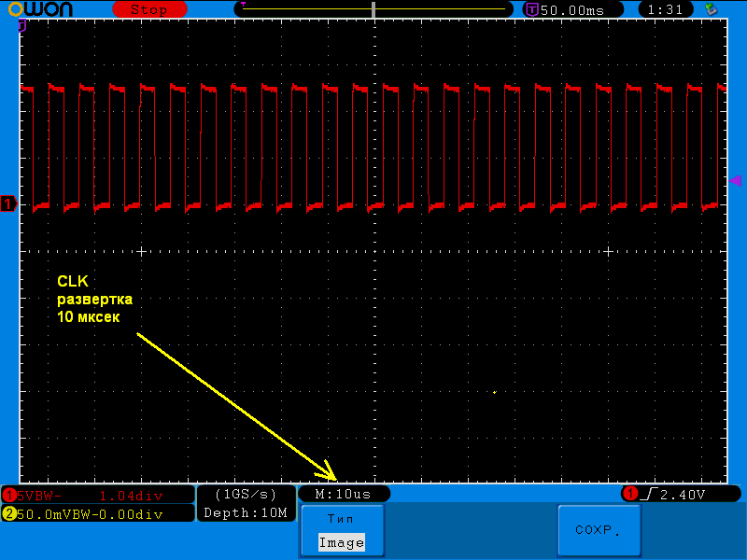Open the 1GS/s sample rate box

tap(246, 494)
